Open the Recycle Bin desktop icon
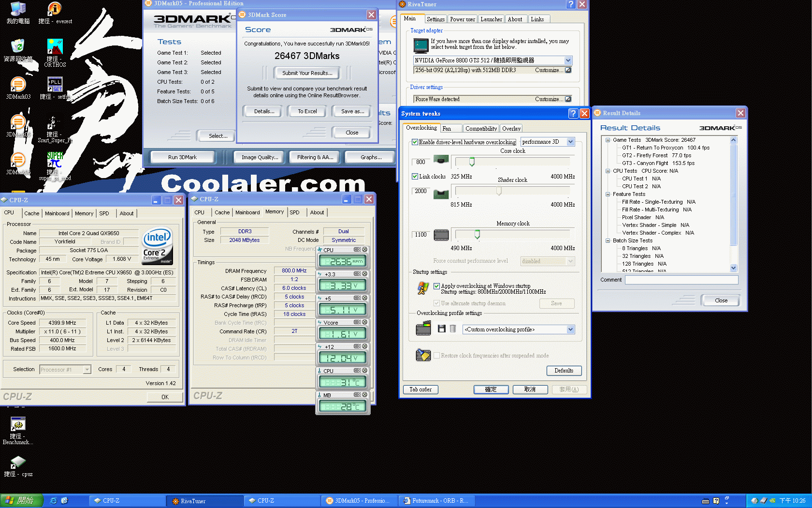Image resolution: width=812 pixels, height=508 pixels. point(18,50)
